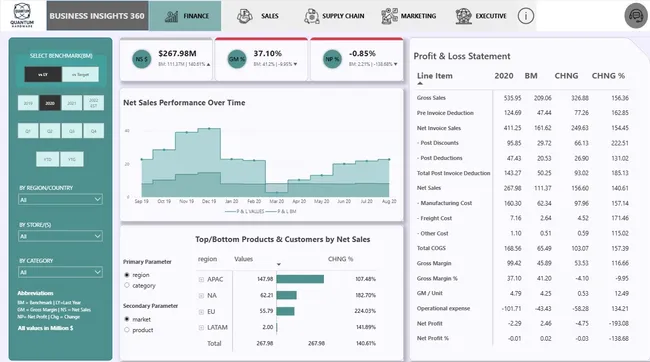Click the P & L BM legend entry

point(281,211)
